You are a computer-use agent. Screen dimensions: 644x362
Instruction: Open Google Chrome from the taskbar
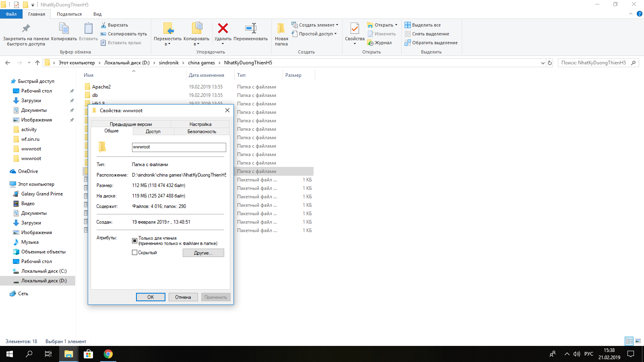tap(108, 354)
